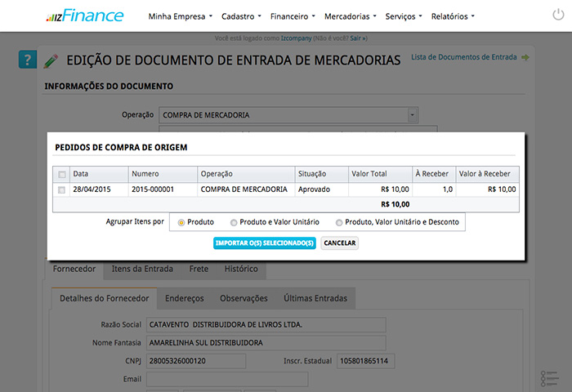Expand the Financeiro menu
The height and width of the screenshot is (392, 572).
[x=293, y=16]
